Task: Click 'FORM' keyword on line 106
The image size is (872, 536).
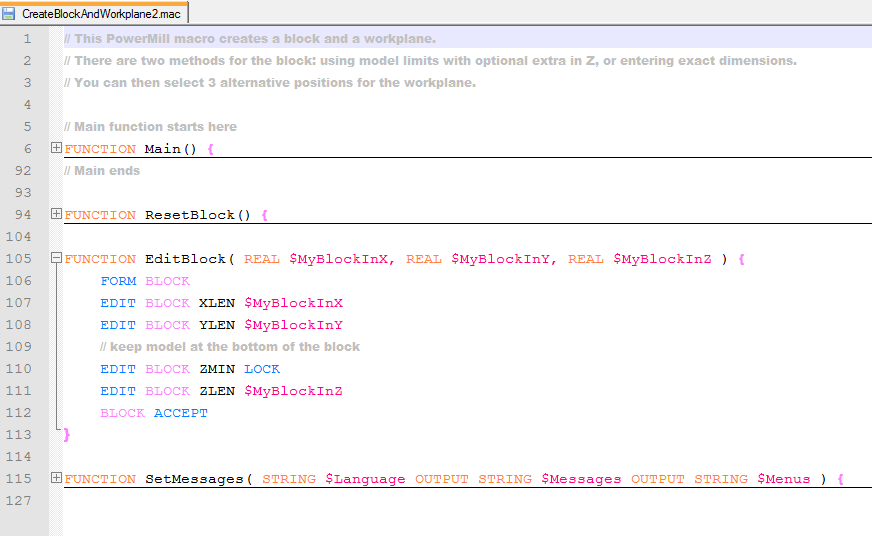Action: coord(118,281)
